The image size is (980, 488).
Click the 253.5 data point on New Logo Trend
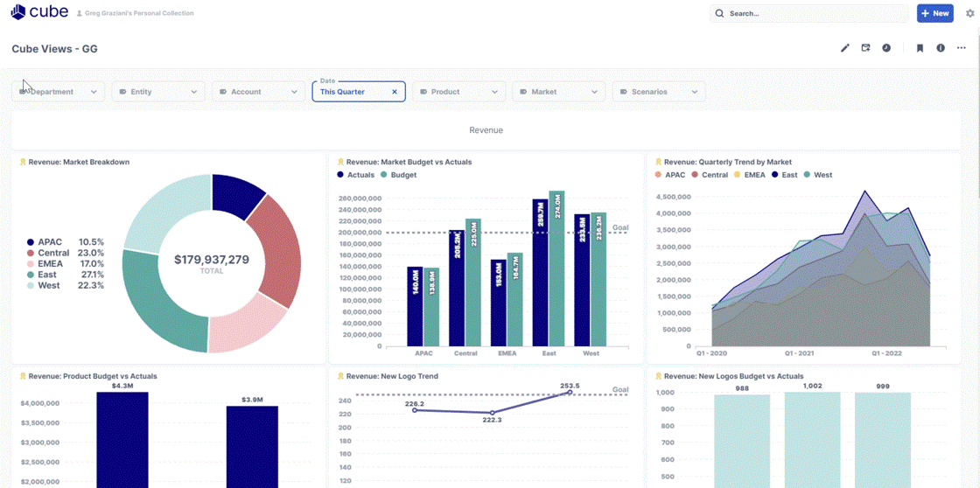click(x=570, y=392)
